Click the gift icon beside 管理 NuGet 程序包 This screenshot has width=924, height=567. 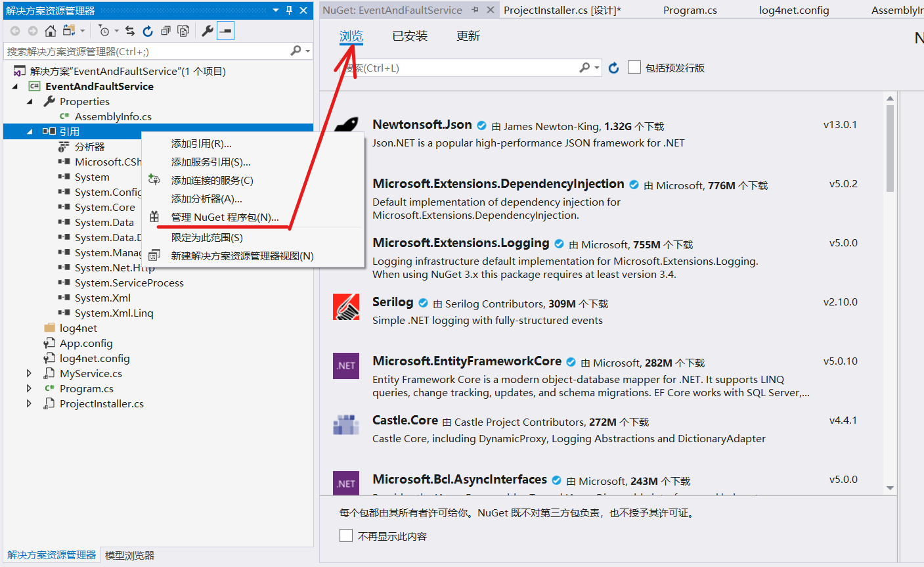(154, 217)
